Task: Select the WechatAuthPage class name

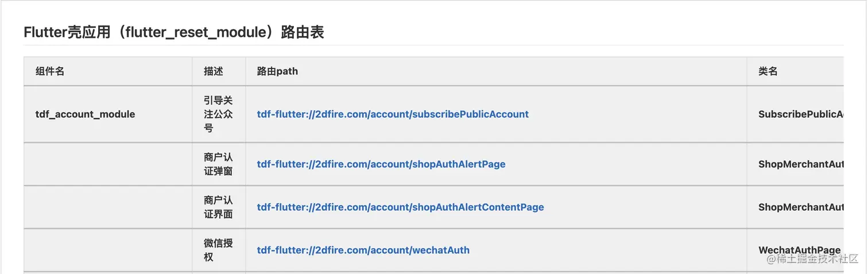Action: (x=799, y=250)
